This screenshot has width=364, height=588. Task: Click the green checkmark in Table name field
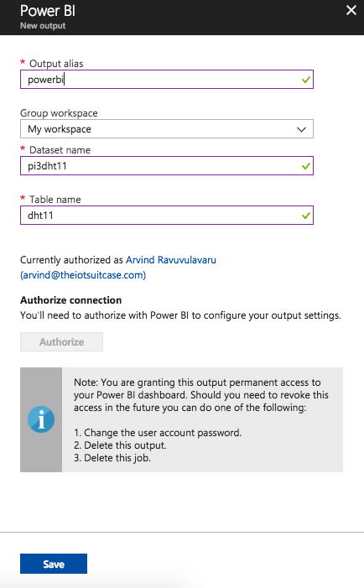(306, 216)
